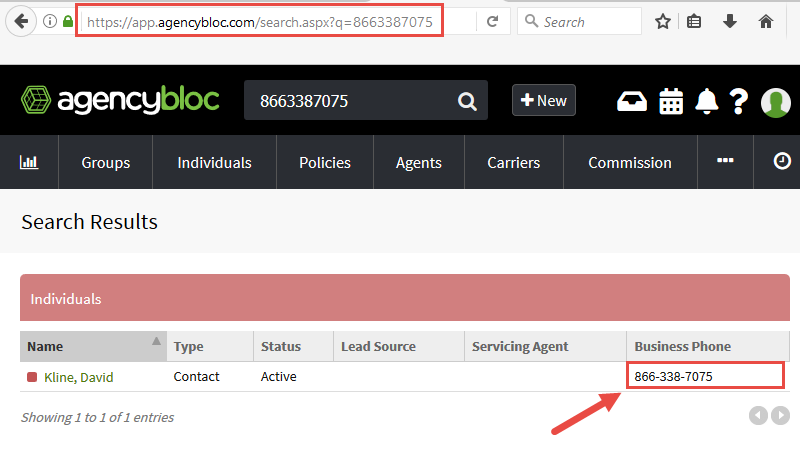This screenshot has width=800, height=455.
Task: Click the green padlock security icon
Action: (68, 21)
